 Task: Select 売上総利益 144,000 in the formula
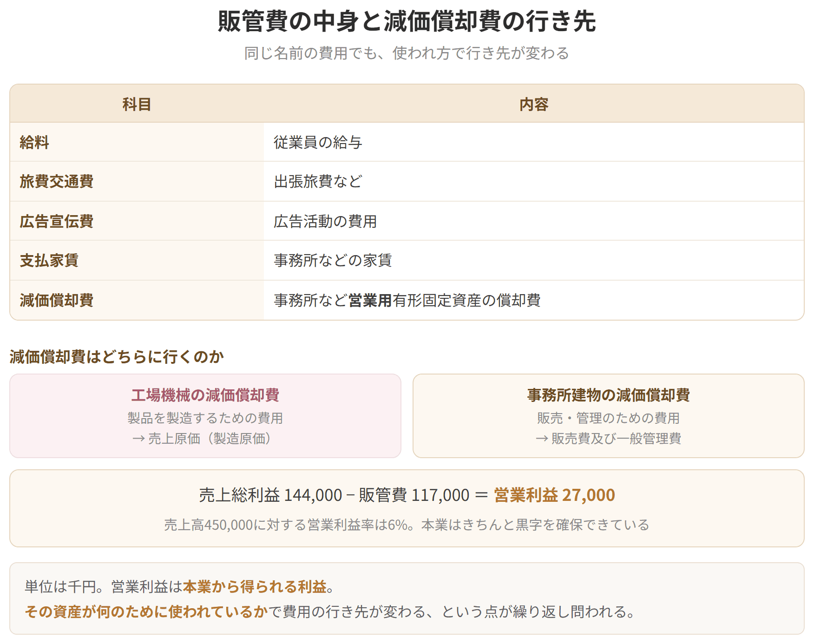270,495
